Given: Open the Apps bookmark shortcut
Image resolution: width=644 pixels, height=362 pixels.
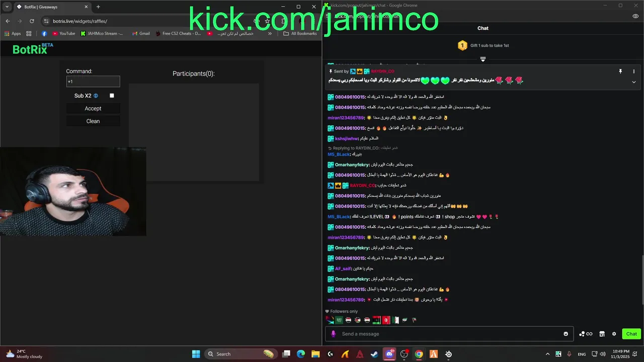Looking at the screenshot, I should click(13, 34).
